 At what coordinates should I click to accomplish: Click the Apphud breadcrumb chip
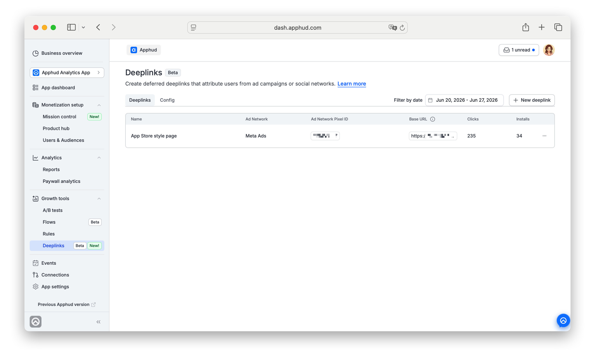[144, 50]
